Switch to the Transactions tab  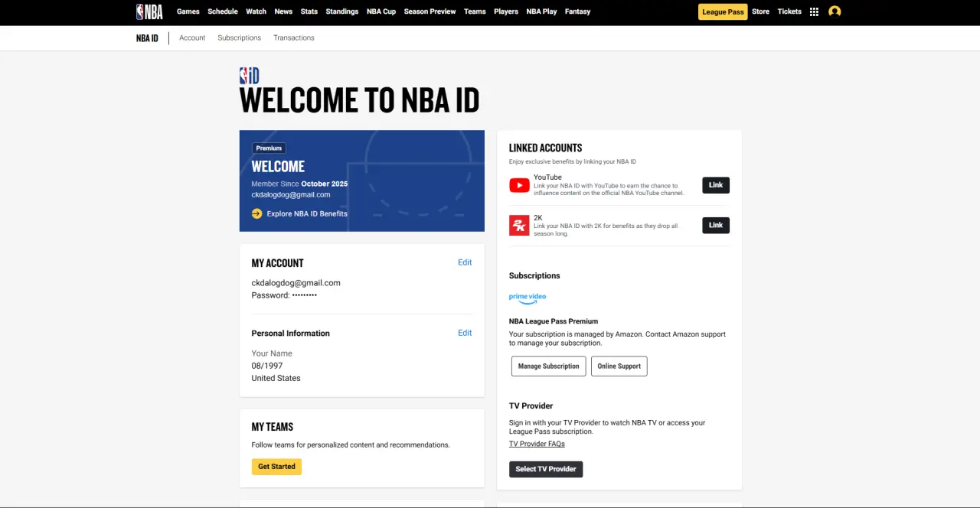294,37
